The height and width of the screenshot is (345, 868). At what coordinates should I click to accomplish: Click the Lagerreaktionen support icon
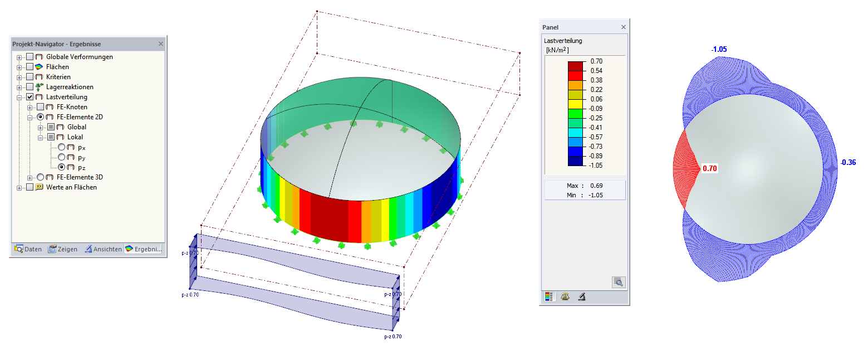[40, 87]
